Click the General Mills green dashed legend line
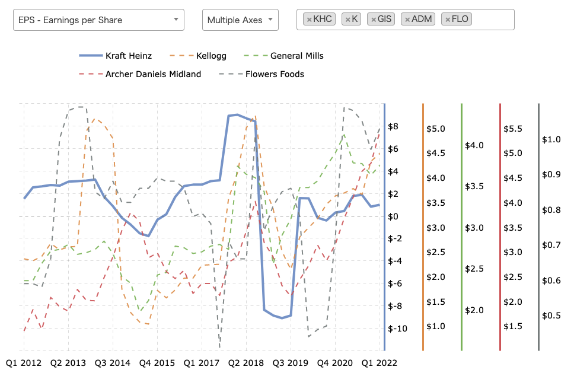Image resolution: width=574 pixels, height=392 pixels. (x=256, y=56)
